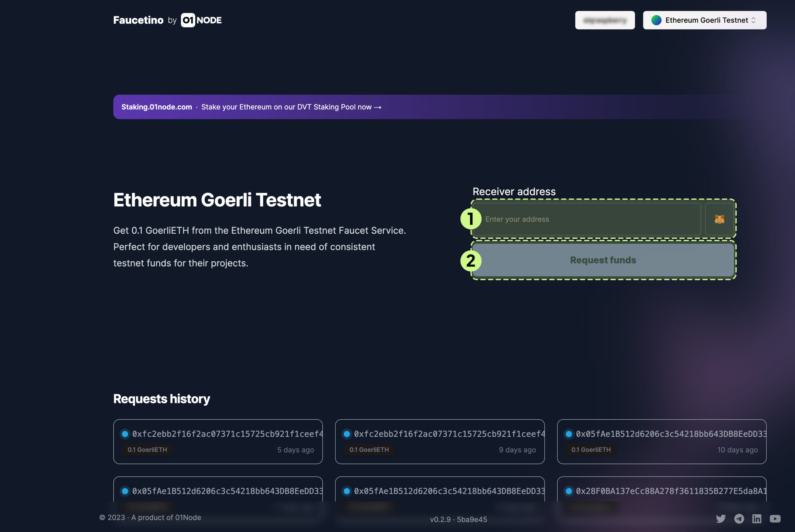Click the 0x28F0BA137eCc88A address
This screenshot has width=795, height=532.
(x=671, y=491)
